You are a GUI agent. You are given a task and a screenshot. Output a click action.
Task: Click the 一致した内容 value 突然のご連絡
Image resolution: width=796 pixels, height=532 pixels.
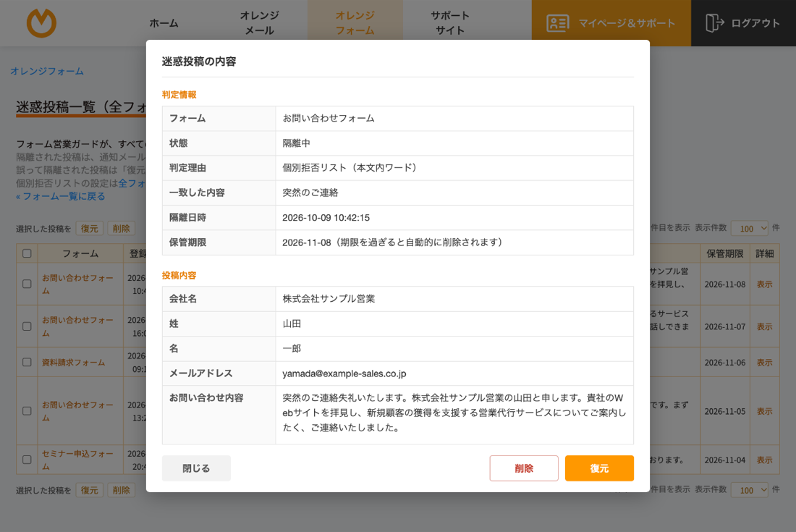click(x=310, y=193)
